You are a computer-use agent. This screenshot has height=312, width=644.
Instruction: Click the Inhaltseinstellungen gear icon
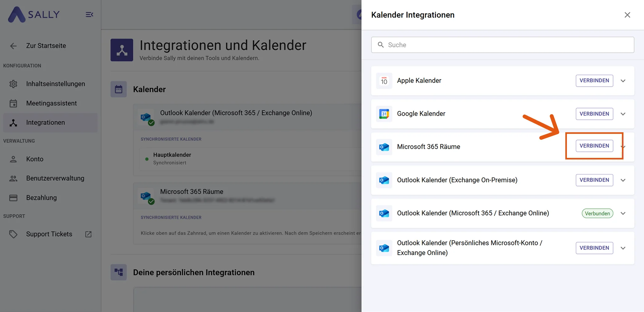[x=13, y=84]
